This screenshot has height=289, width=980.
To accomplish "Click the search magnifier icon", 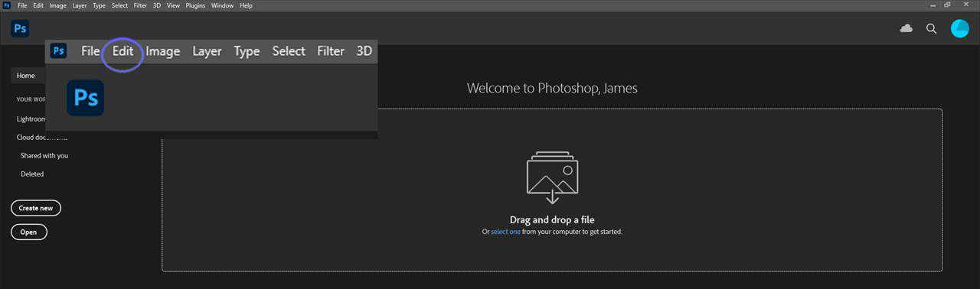I will point(932,28).
